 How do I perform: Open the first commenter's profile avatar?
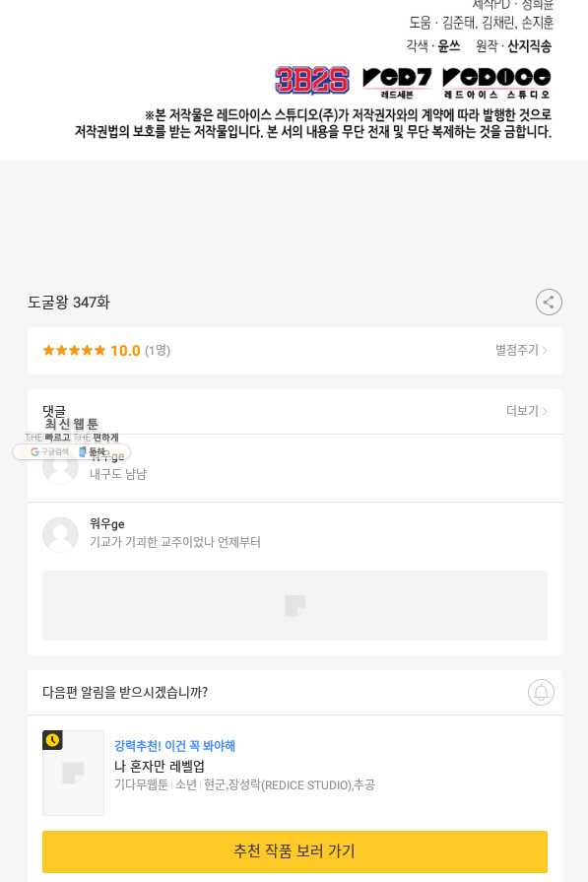(60, 467)
